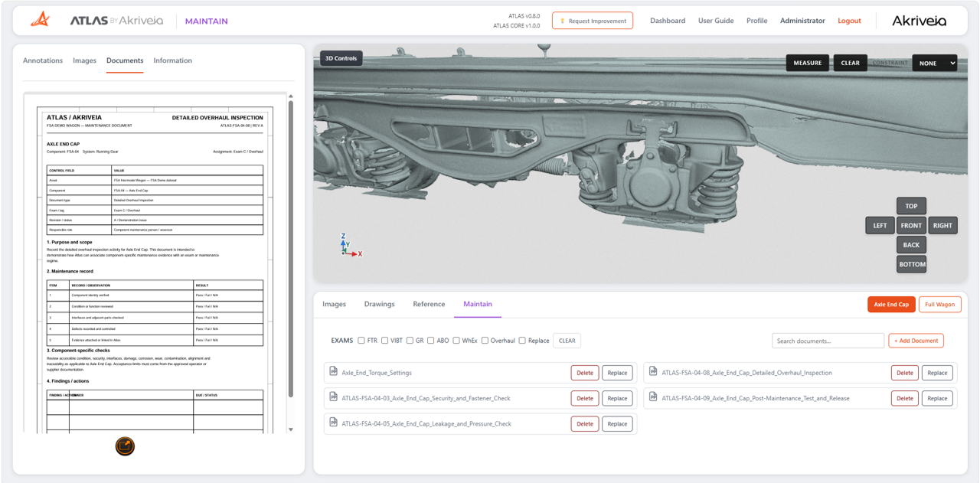Click file icon for ATLAS-FSA-04-08 Detailed Overhaul Inspection
980x483 pixels.
pyautogui.click(x=653, y=372)
